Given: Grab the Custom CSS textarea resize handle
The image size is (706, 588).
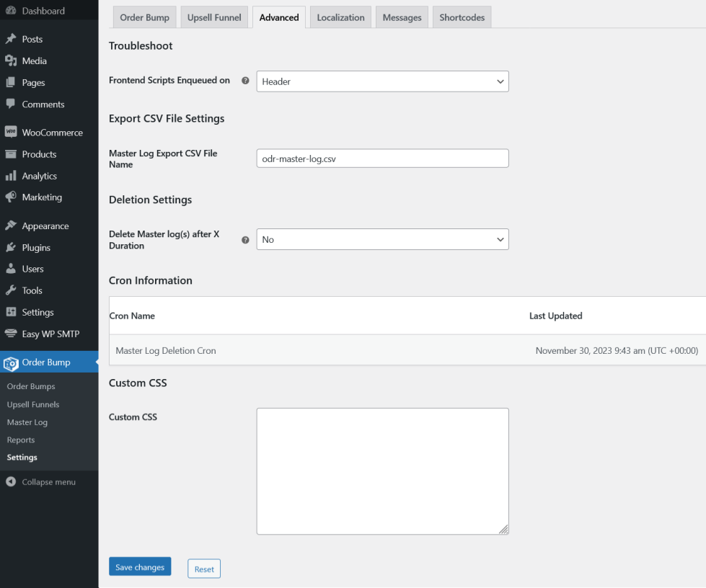Looking at the screenshot, I should pyautogui.click(x=503, y=529).
